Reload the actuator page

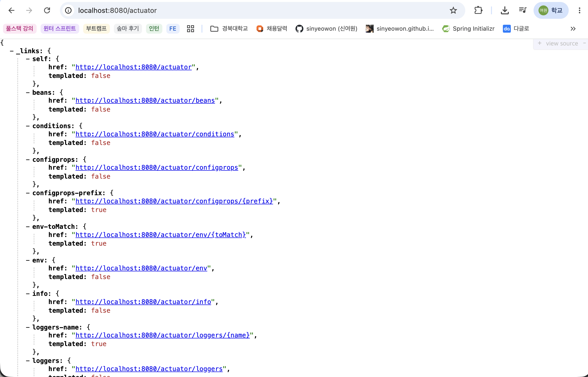47,10
